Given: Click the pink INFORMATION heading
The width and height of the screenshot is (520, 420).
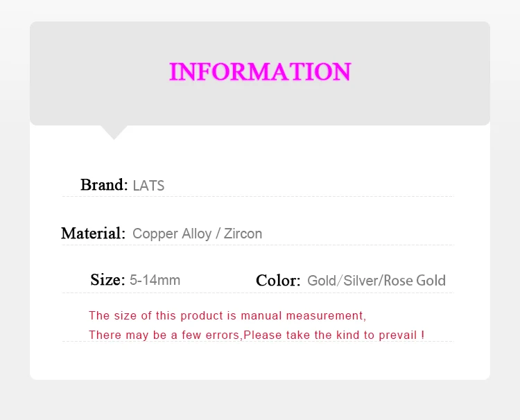Looking at the screenshot, I should 260,71.
